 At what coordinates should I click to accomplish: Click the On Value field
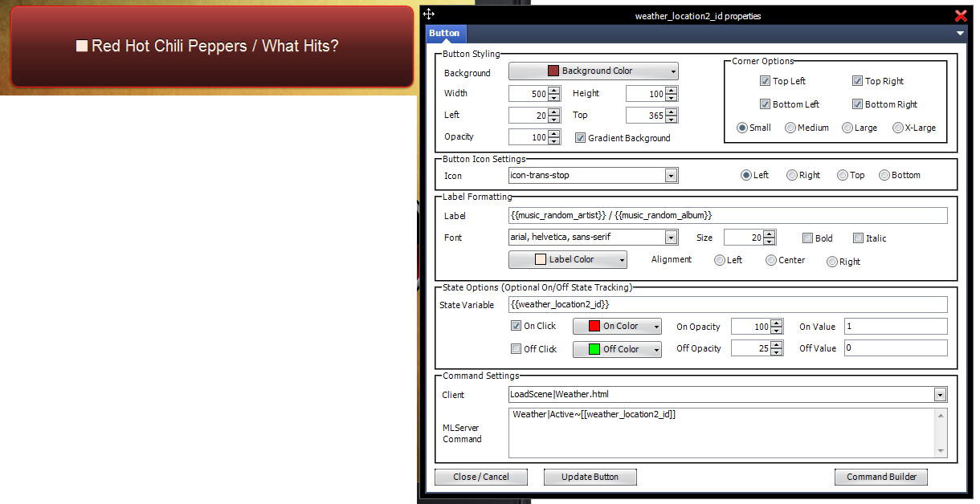click(x=896, y=326)
